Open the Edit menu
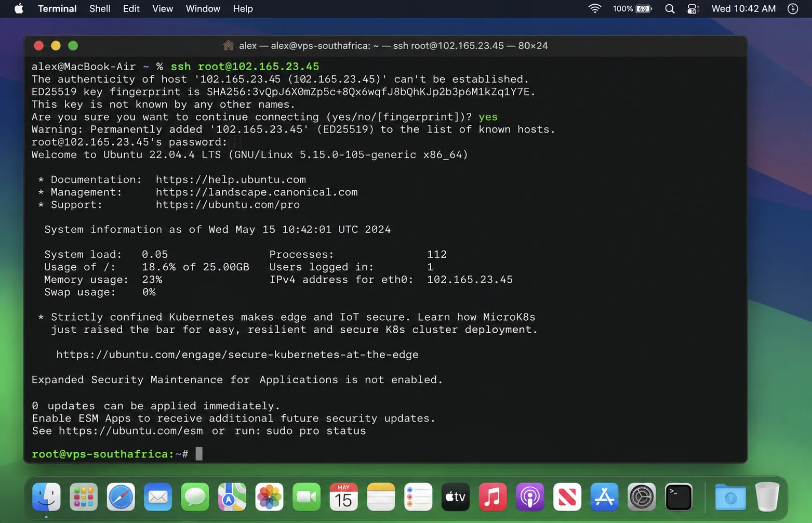The width and height of the screenshot is (812, 523). point(131,9)
